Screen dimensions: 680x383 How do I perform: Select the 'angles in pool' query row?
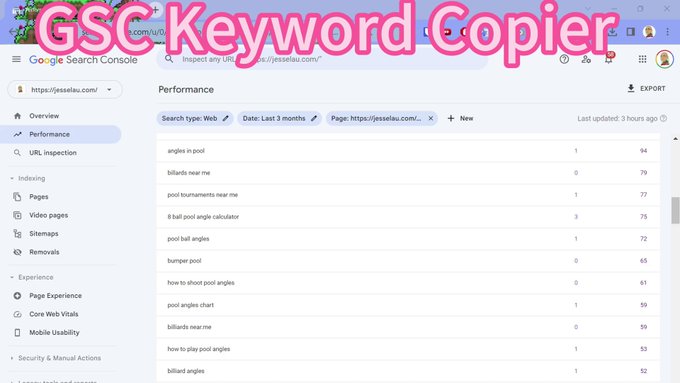408,151
